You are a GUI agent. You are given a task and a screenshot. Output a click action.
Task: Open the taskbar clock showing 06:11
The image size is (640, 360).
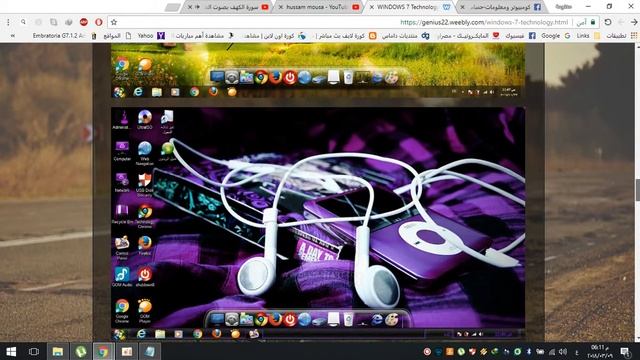tap(600, 351)
